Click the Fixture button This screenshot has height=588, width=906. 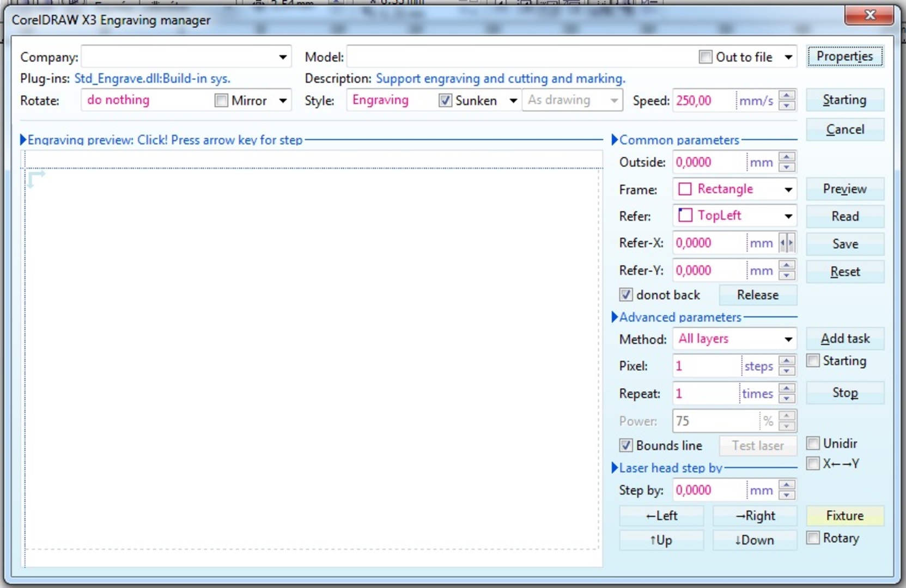845,516
